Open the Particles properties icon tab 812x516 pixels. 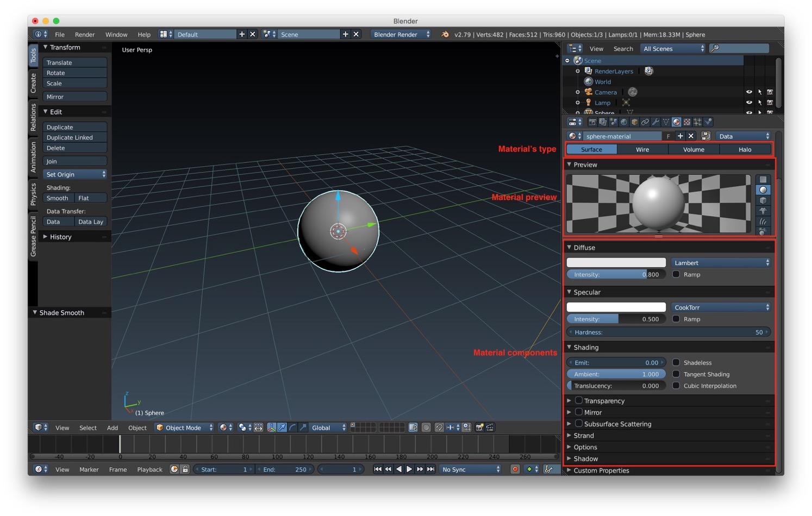coord(697,122)
